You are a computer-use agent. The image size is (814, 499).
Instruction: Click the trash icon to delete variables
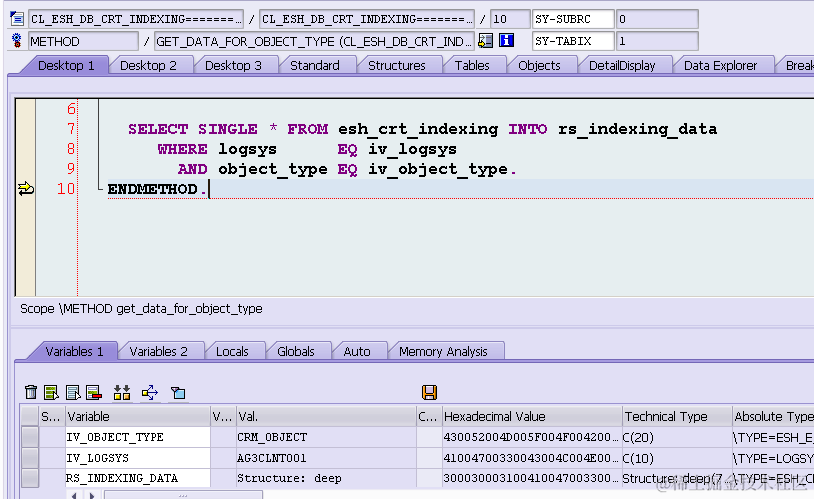[x=31, y=393]
